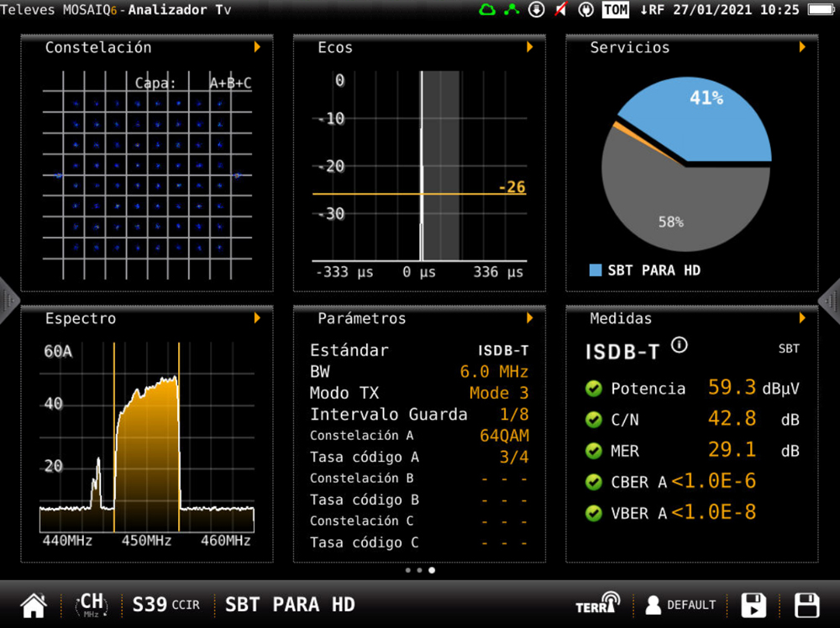The image size is (840, 628).
Task: Click the green check beside MER
Action: click(x=594, y=451)
